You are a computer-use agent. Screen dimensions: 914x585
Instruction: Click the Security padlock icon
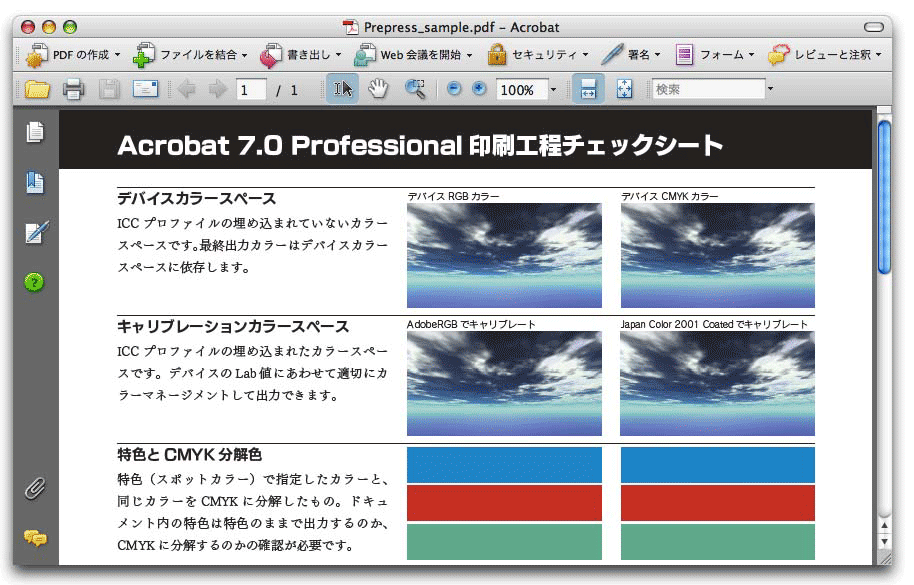tap(497, 55)
